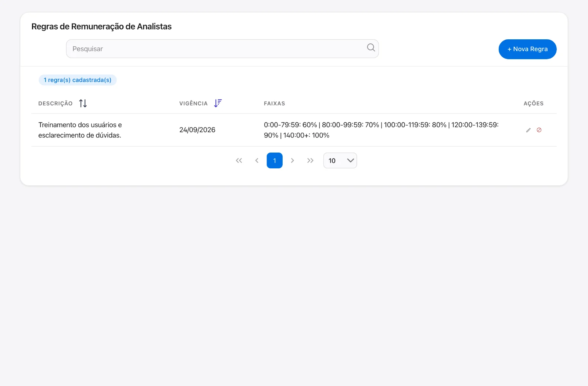Sort by Descrição using its arrows icon
This screenshot has height=386, width=588.
tap(83, 103)
